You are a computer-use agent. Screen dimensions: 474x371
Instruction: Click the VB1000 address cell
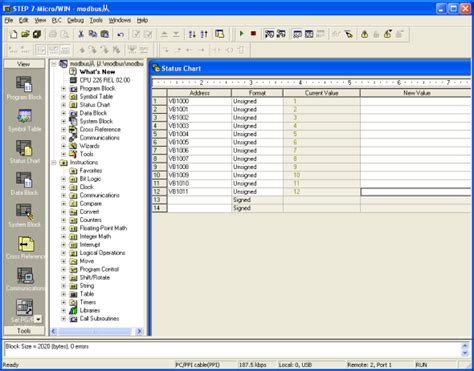coord(199,101)
